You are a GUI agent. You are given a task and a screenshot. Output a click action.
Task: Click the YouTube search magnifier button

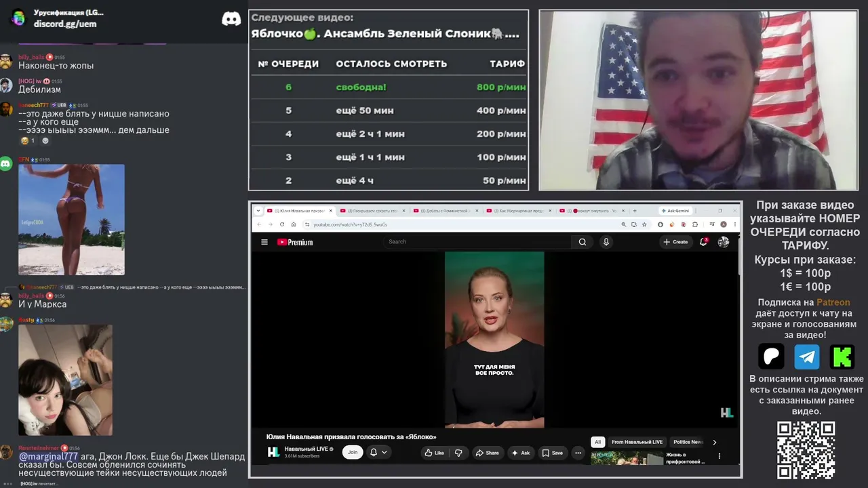pyautogui.click(x=583, y=242)
